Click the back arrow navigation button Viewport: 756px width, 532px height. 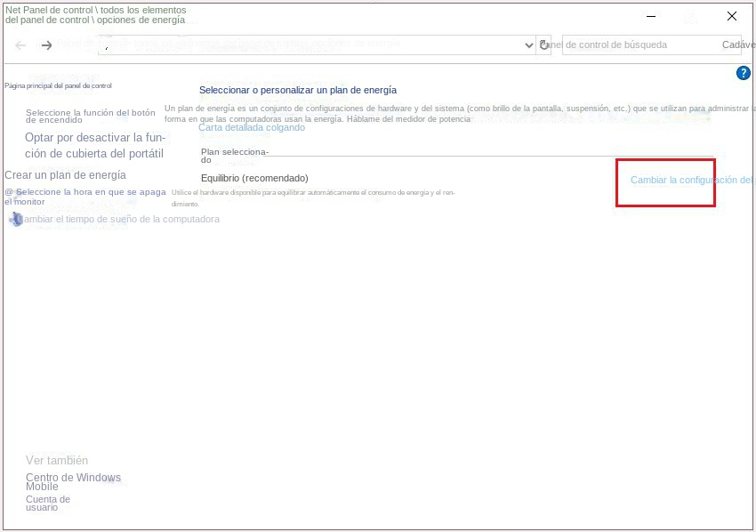(21, 45)
